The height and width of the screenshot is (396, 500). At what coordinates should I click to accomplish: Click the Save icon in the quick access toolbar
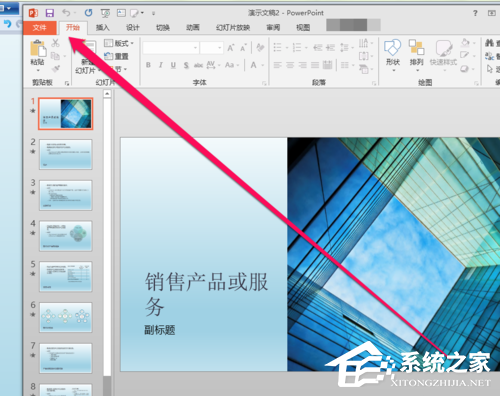pyautogui.click(x=50, y=13)
